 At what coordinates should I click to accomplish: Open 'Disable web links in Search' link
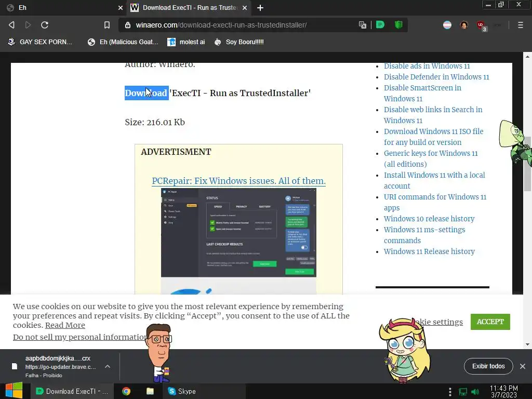coord(433,115)
